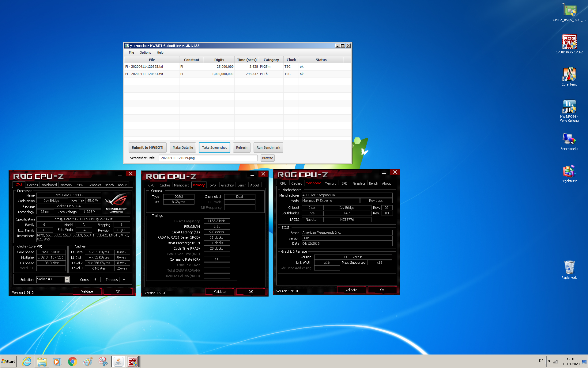
Task: Click DRAM Frequency value 1133.2 MHz
Action: (x=217, y=221)
